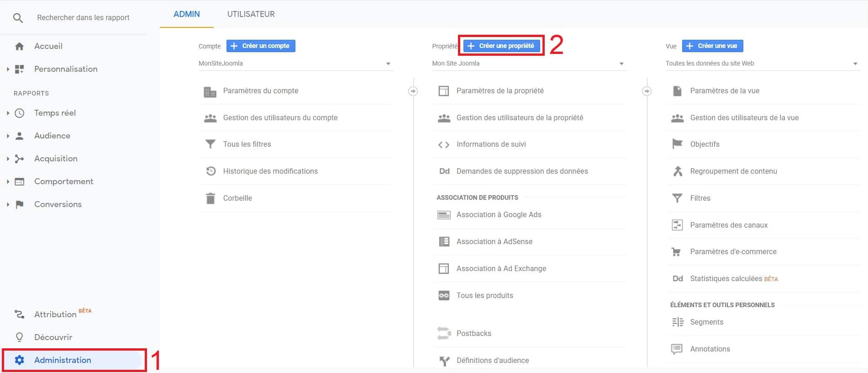Open Historique des modifications clock icon
868x373 pixels.
(210, 171)
